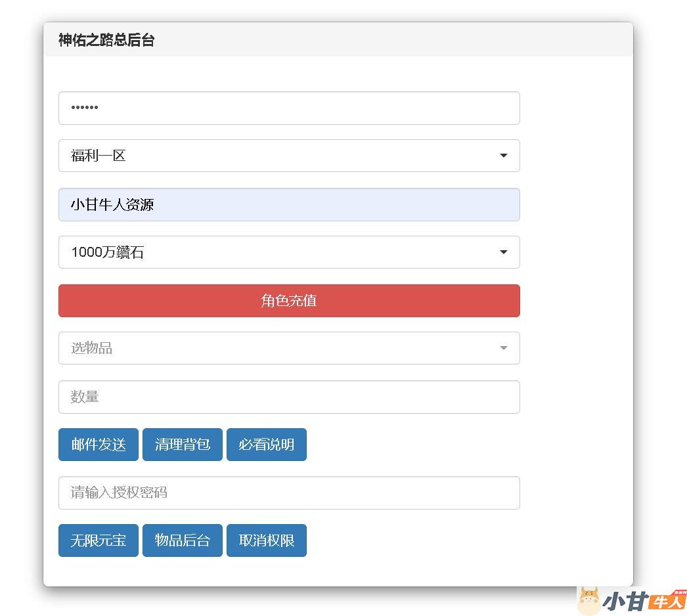Click the masked password field at the top

coord(289,108)
